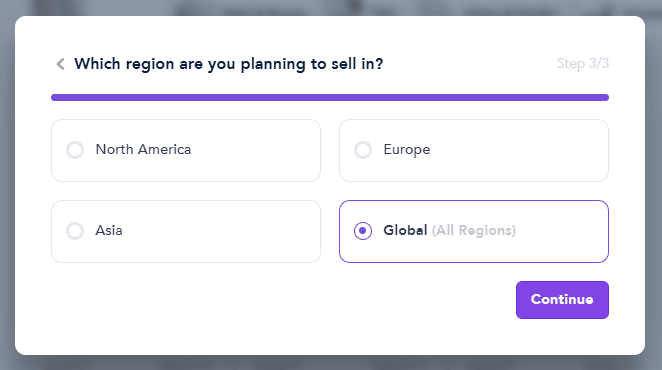Viewport: 662px width, 370px height.
Task: Click the (All Regions) hint text
Action: coord(474,231)
